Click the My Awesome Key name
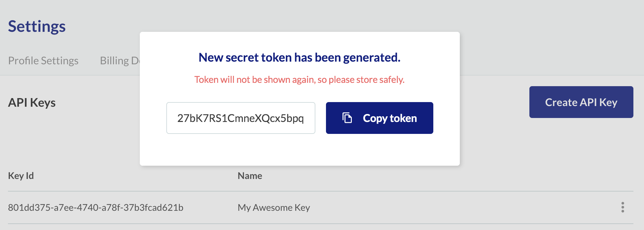This screenshot has height=230, width=644. pos(274,207)
